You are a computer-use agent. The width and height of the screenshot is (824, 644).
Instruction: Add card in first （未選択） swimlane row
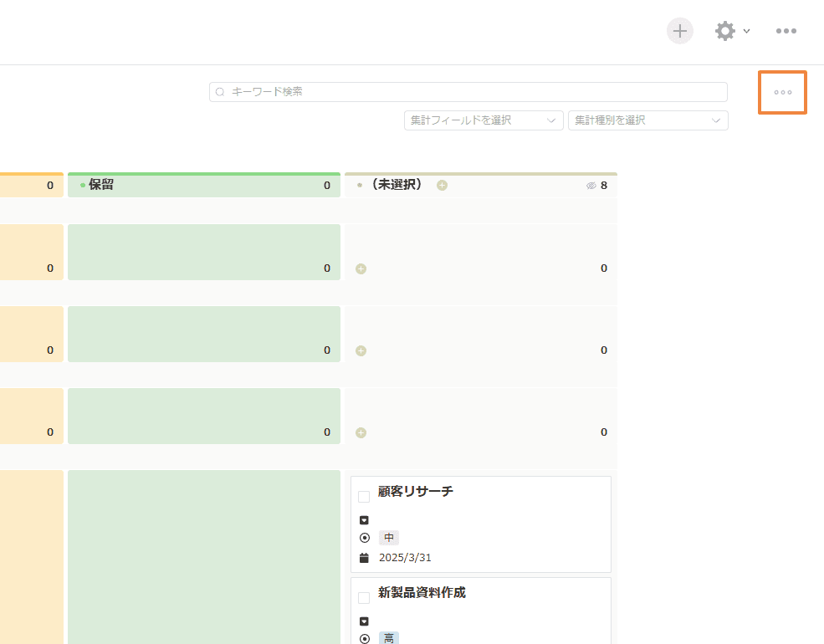click(361, 269)
